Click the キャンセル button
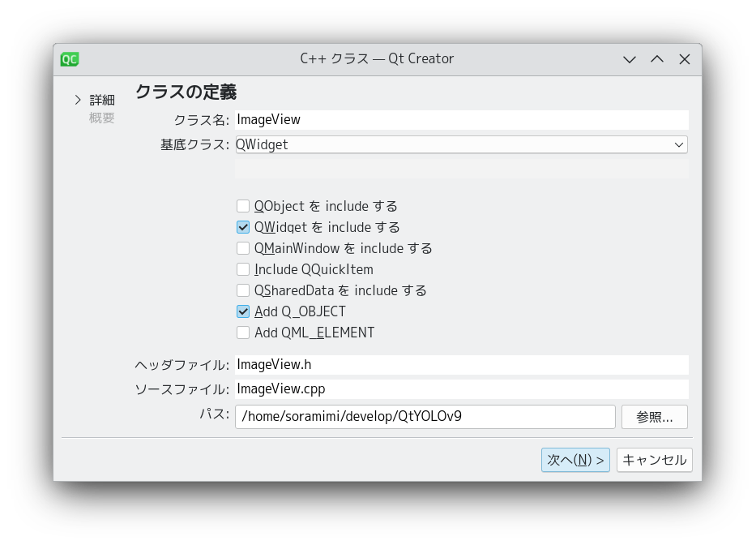The image size is (756, 545). [654, 460]
